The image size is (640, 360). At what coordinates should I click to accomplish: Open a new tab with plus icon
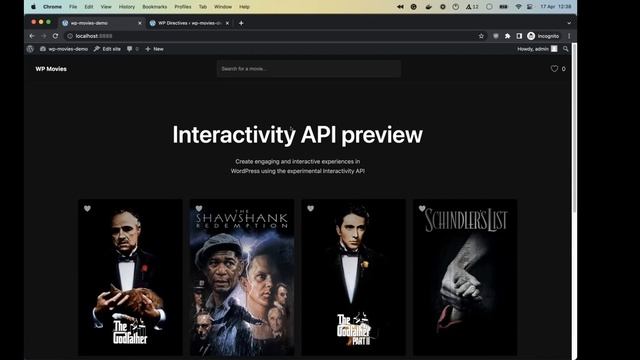point(241,23)
